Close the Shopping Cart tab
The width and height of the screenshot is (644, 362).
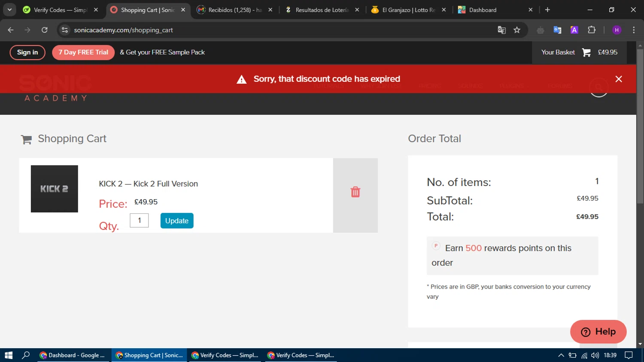click(183, 10)
